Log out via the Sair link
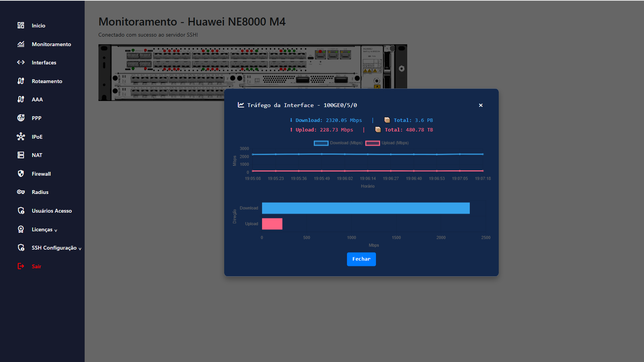The image size is (644, 362). tap(37, 266)
